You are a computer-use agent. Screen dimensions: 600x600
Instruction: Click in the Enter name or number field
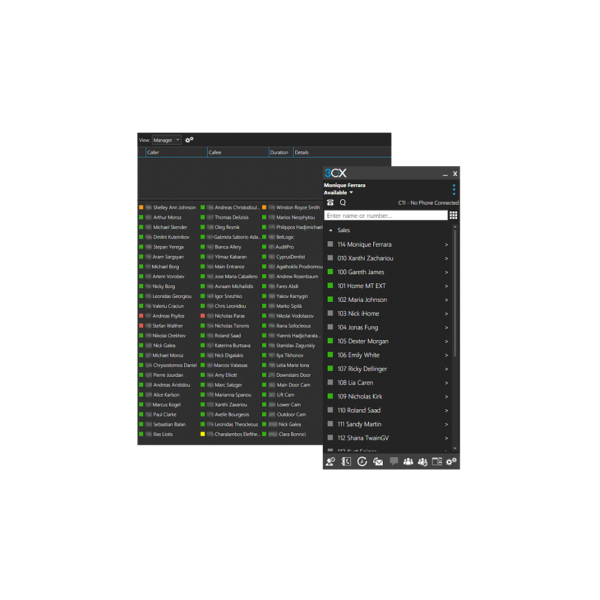coord(386,215)
